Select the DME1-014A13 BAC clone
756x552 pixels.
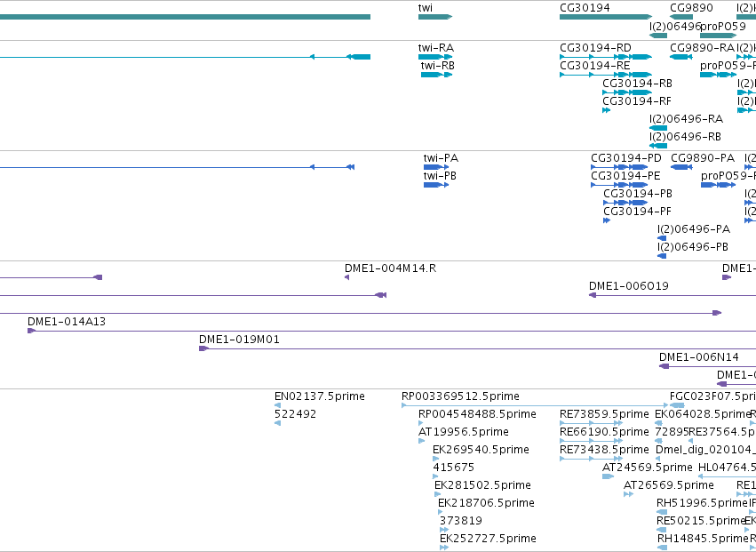[x=392, y=332]
